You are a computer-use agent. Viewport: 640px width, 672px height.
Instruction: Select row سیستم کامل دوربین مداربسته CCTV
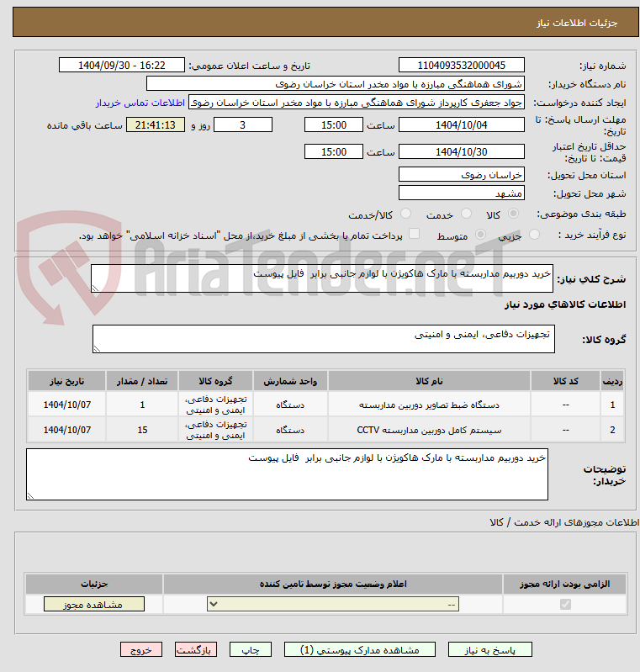(325, 430)
